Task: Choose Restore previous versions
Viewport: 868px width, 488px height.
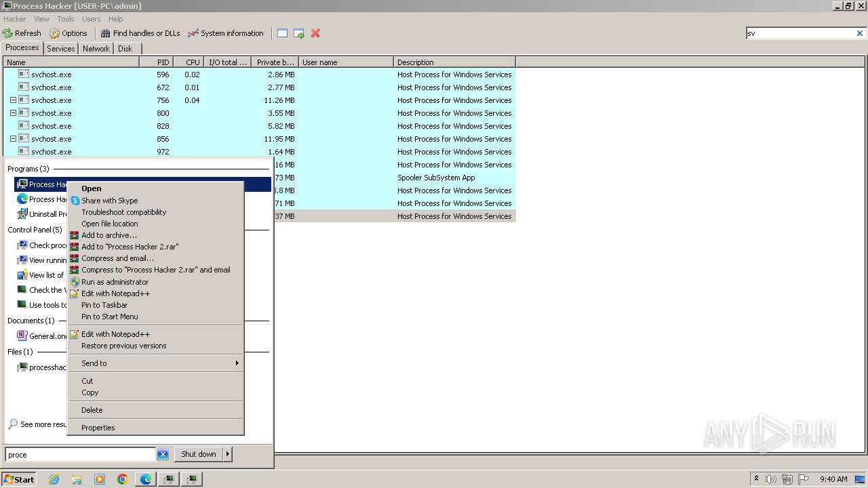Action: point(156,346)
